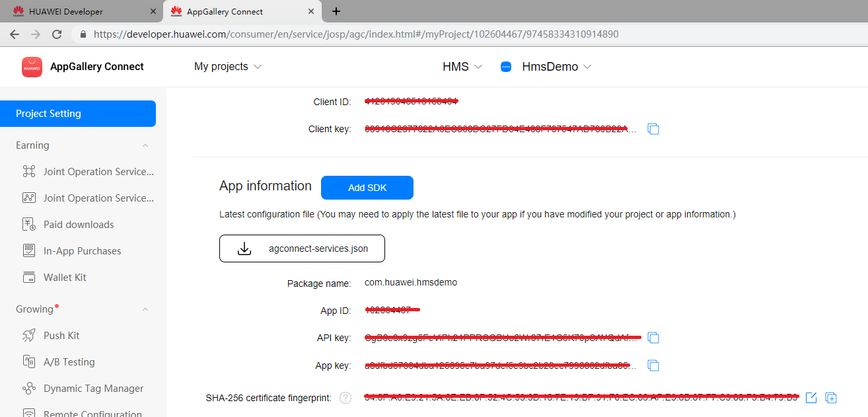Collapse the Growing section

[145, 309]
